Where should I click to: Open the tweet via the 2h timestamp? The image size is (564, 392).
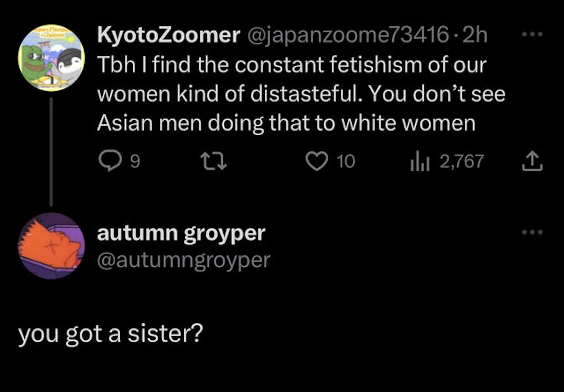[x=475, y=35]
